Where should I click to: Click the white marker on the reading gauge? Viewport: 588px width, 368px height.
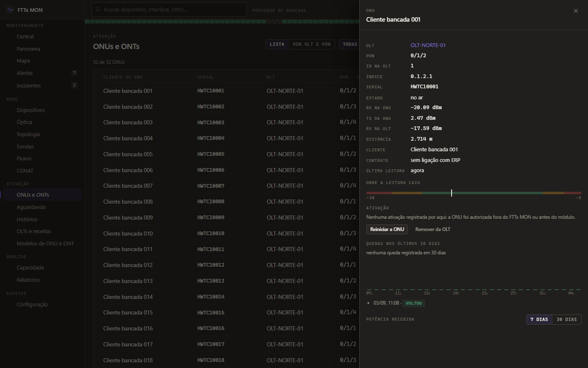click(452, 193)
